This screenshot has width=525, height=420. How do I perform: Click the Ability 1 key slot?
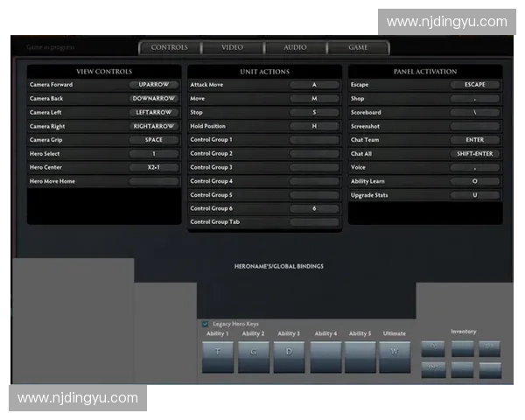[218, 357]
